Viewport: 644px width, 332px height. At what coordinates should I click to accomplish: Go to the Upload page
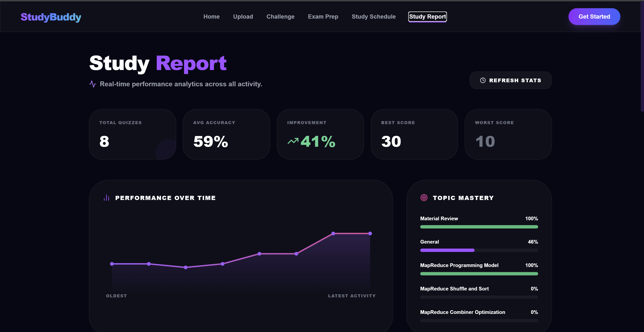pos(243,17)
